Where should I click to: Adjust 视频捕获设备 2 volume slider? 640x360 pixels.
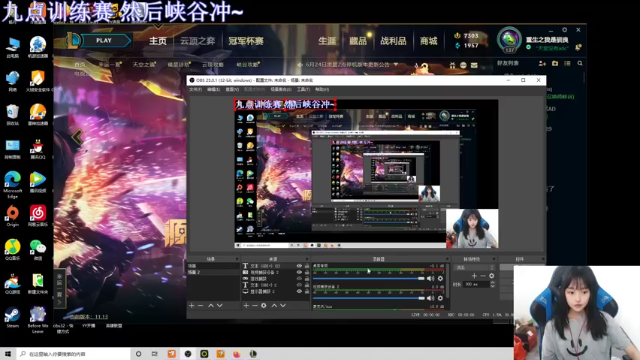point(369,298)
